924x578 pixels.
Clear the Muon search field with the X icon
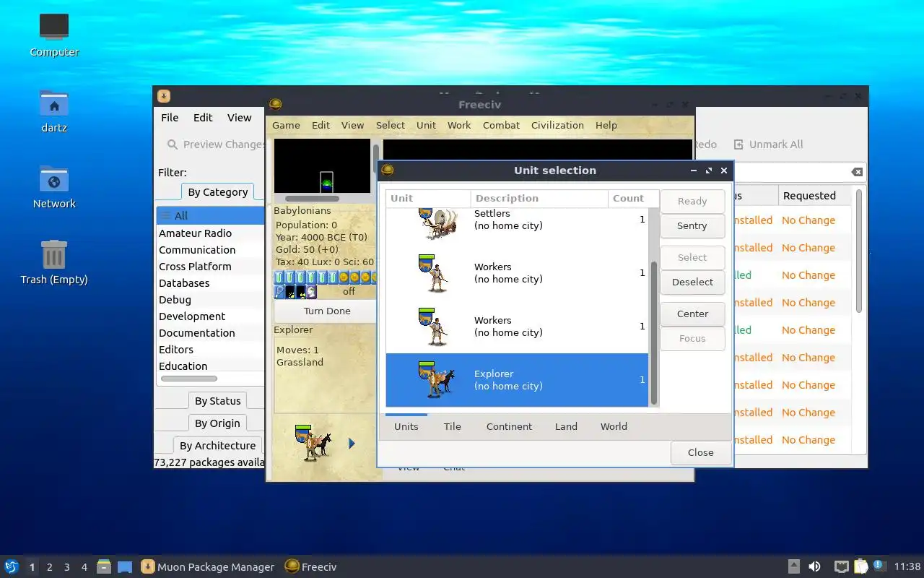[x=857, y=172]
